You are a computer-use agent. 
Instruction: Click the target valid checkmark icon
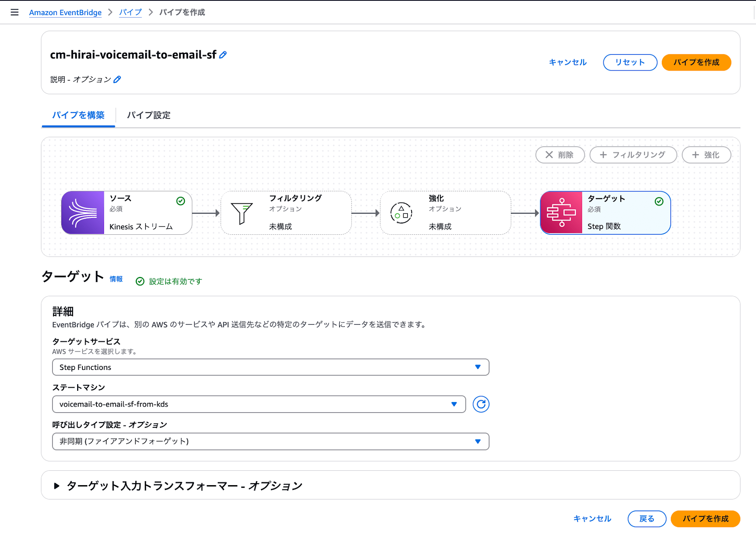tap(659, 201)
